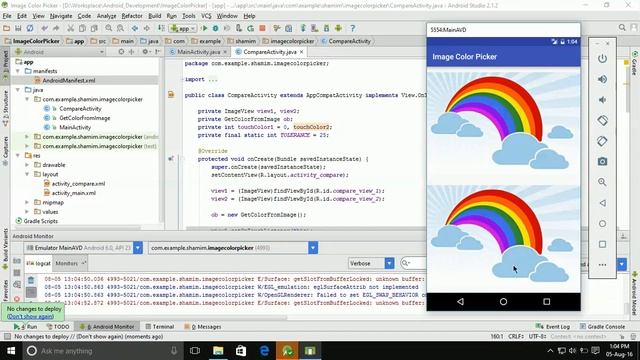Tap Android Recents button in navigation bar
This screenshot has width=640, height=360.
pyautogui.click(x=547, y=302)
